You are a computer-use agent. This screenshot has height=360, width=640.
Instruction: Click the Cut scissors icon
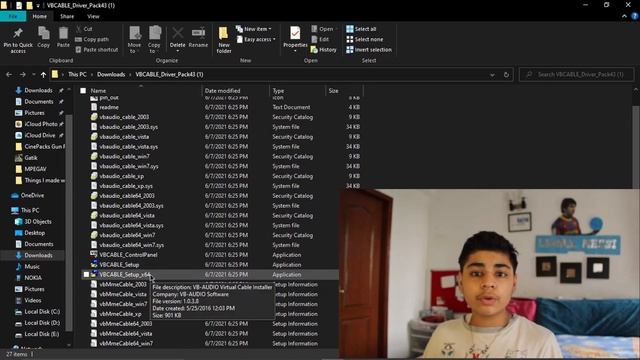[79, 29]
